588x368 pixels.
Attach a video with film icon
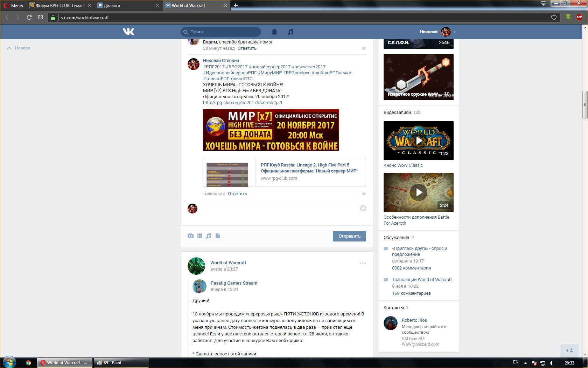click(199, 236)
